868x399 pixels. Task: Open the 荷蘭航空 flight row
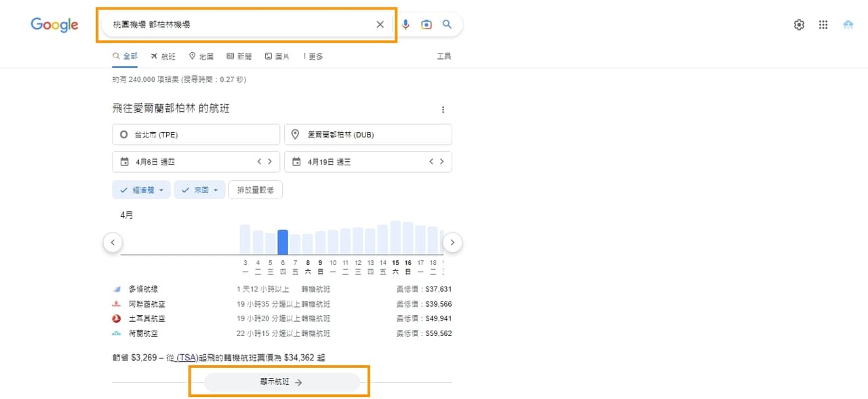pos(281,333)
